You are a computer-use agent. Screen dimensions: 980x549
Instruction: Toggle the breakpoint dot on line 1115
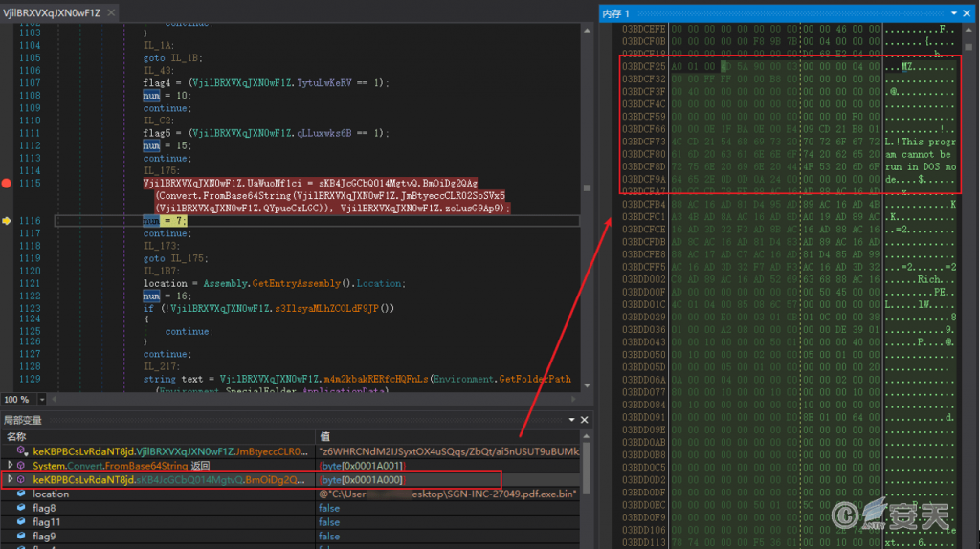(x=8, y=182)
